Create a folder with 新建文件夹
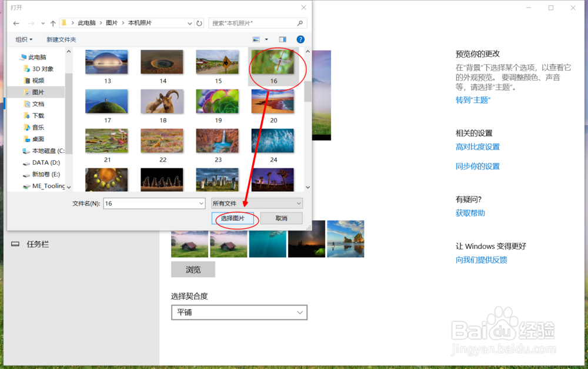588x369 pixels. pyautogui.click(x=61, y=39)
